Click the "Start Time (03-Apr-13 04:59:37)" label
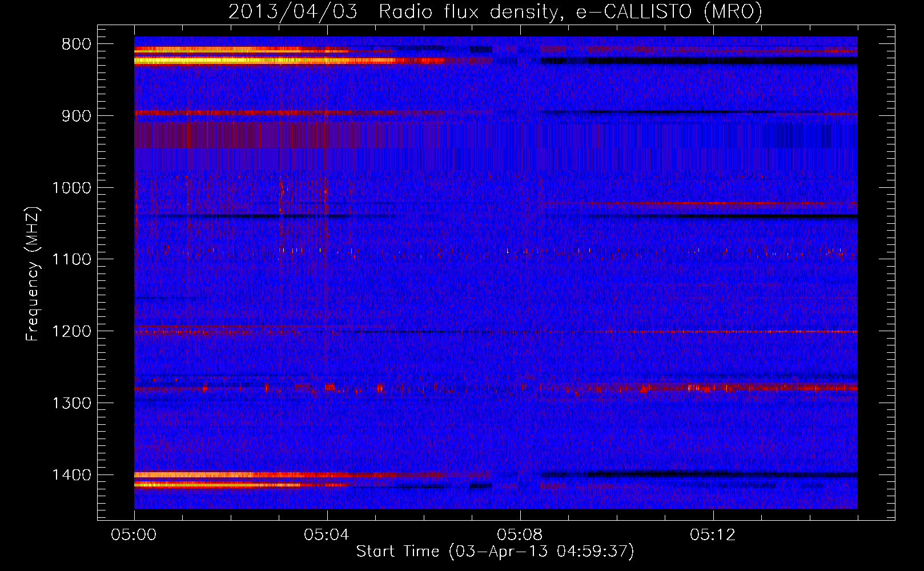 click(x=495, y=552)
